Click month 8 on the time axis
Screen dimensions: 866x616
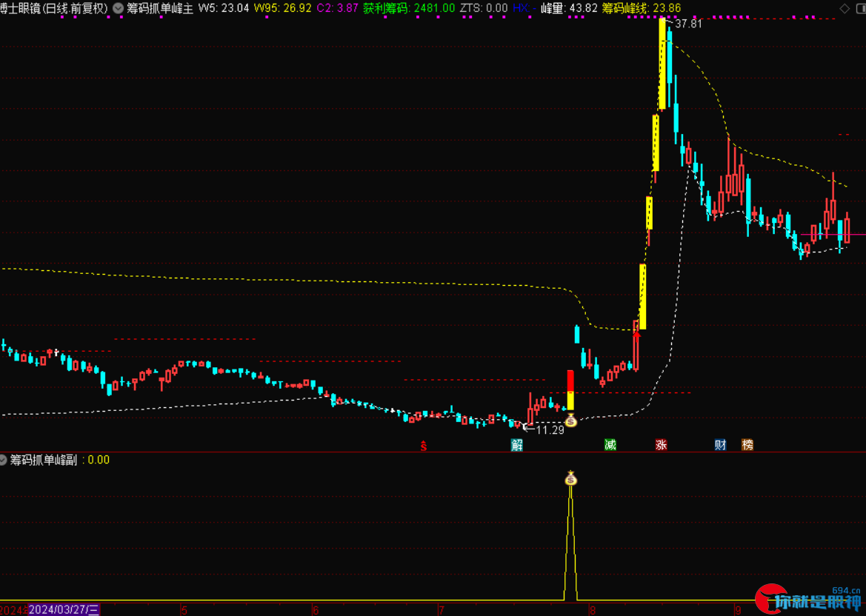pyautogui.click(x=593, y=611)
